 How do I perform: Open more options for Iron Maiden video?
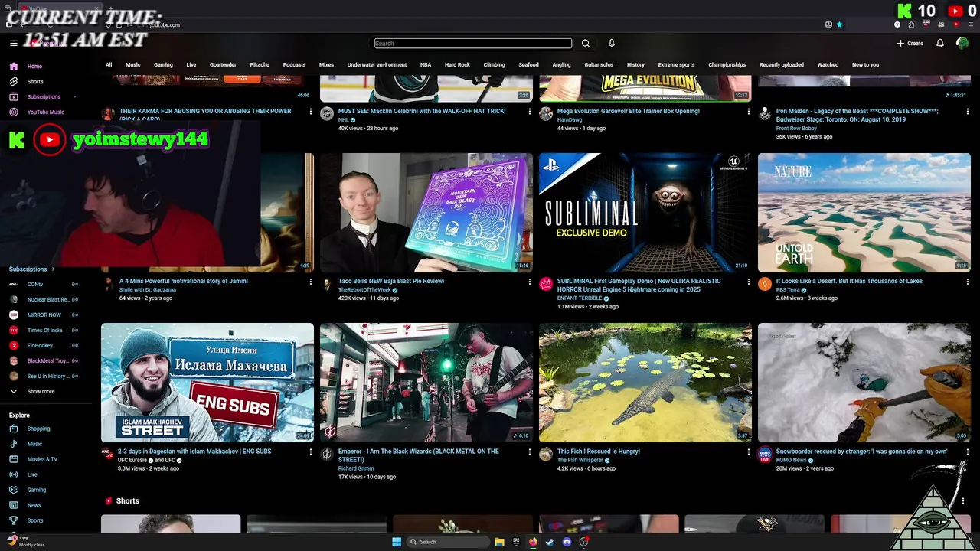pyautogui.click(x=968, y=112)
